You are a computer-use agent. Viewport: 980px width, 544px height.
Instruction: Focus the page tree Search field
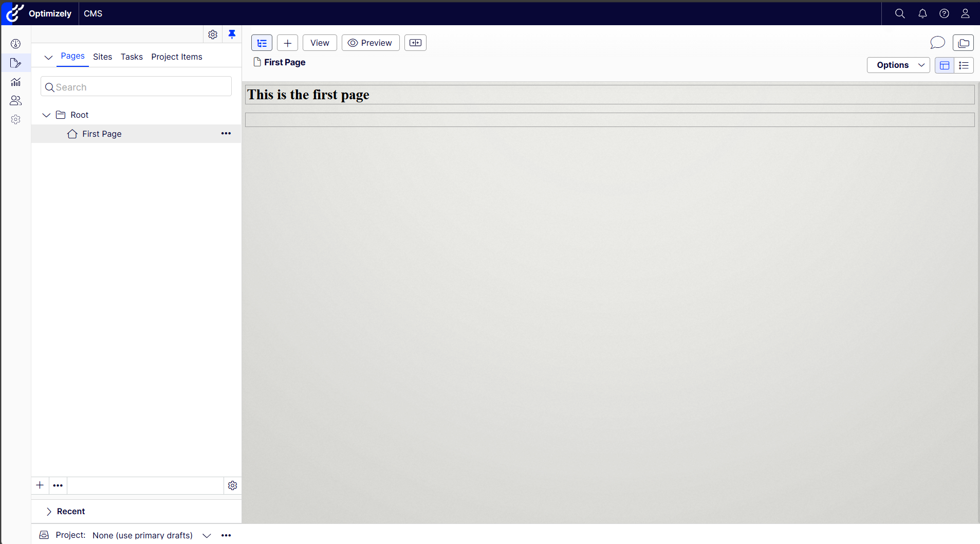[136, 86]
